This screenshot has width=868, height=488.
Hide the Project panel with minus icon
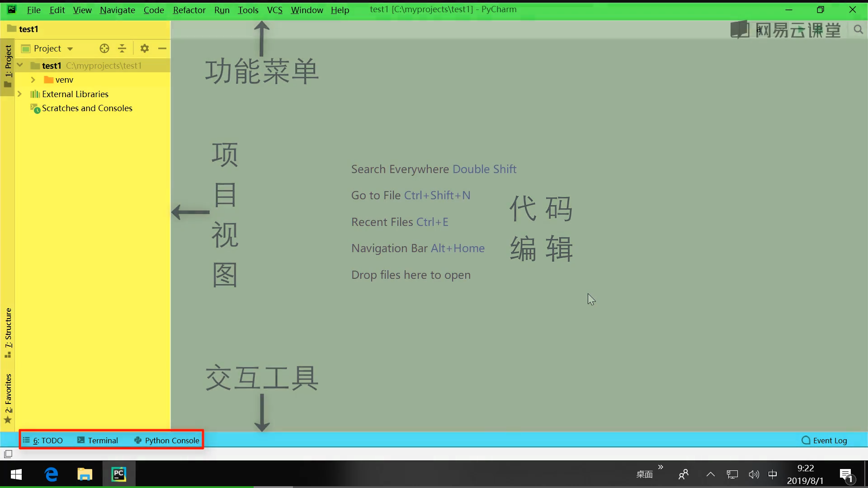[162, 48]
